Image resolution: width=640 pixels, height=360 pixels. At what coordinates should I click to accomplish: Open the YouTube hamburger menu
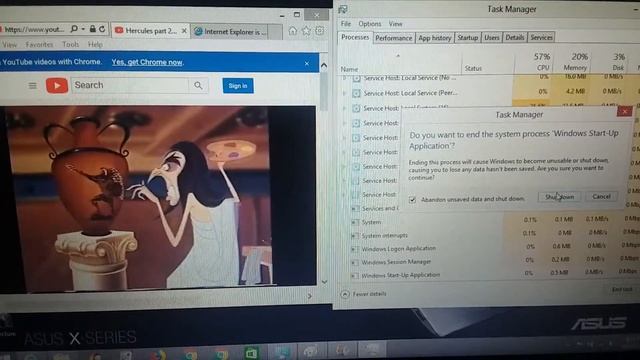coord(33,86)
